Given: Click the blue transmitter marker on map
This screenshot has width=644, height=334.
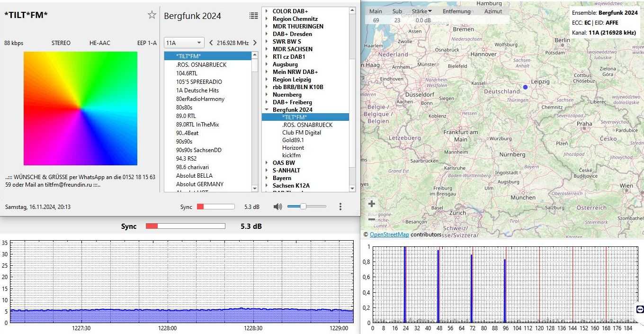Looking at the screenshot, I should 525,87.
